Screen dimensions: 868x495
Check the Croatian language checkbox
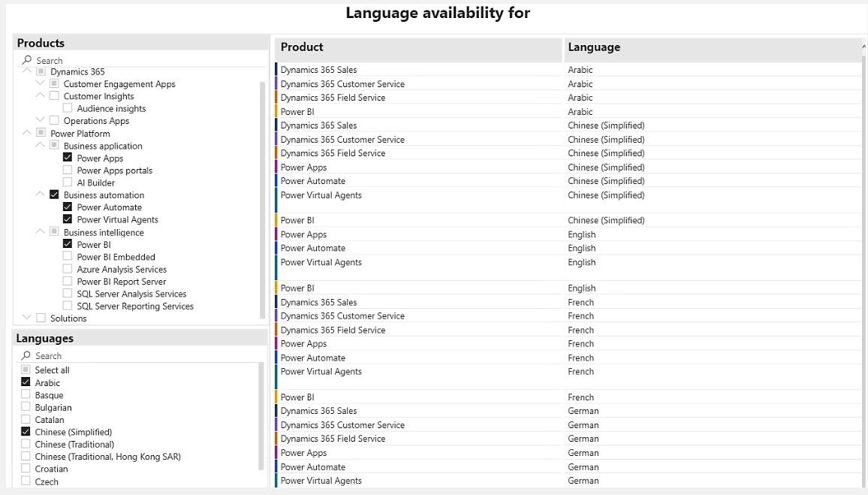point(26,468)
